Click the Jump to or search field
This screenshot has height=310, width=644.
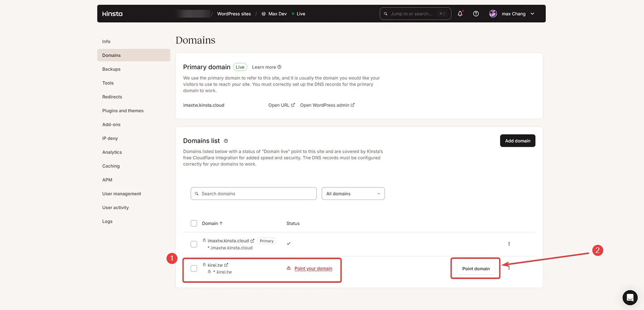coord(415,14)
